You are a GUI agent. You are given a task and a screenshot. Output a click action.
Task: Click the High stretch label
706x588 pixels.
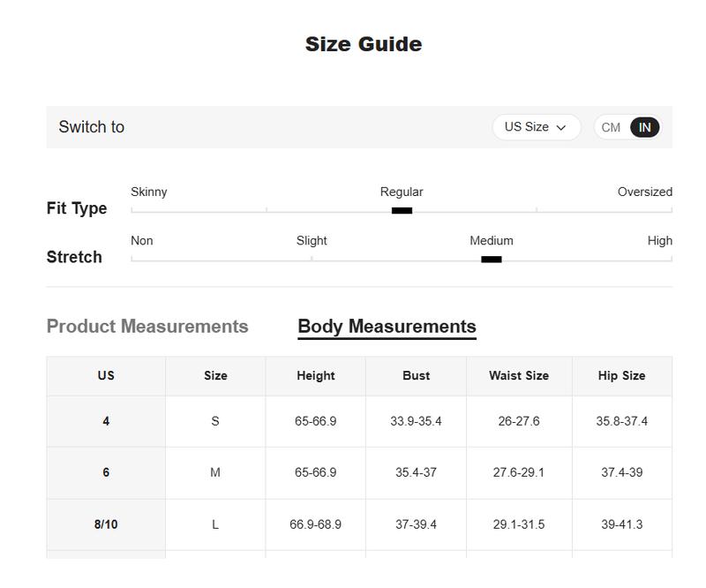(659, 241)
